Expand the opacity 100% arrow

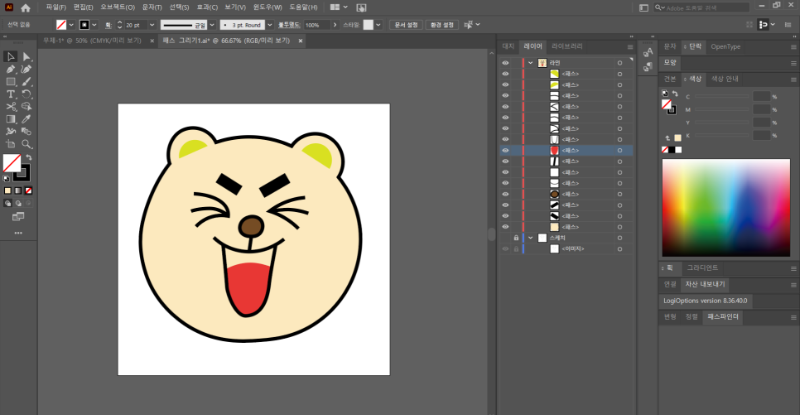(x=335, y=25)
